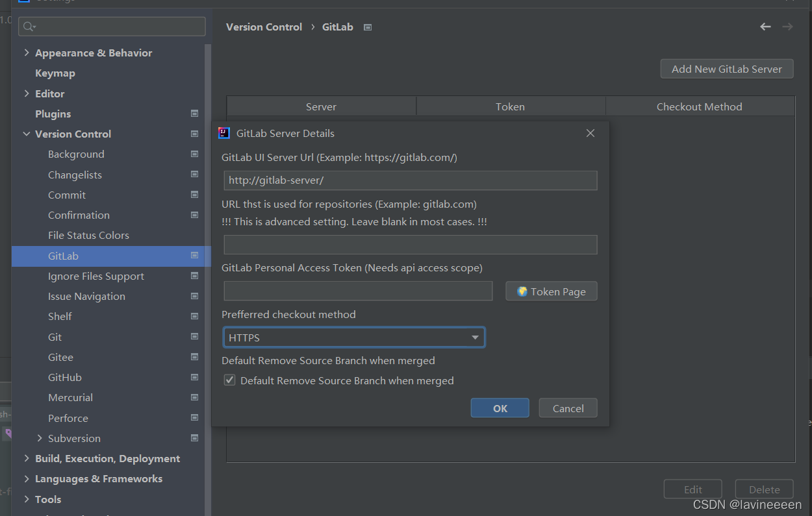Click the Edit button

(x=693, y=489)
